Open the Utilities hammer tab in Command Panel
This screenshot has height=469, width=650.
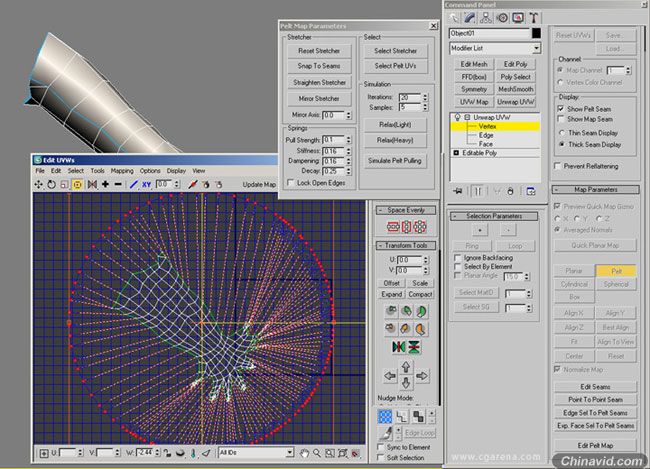click(x=534, y=18)
